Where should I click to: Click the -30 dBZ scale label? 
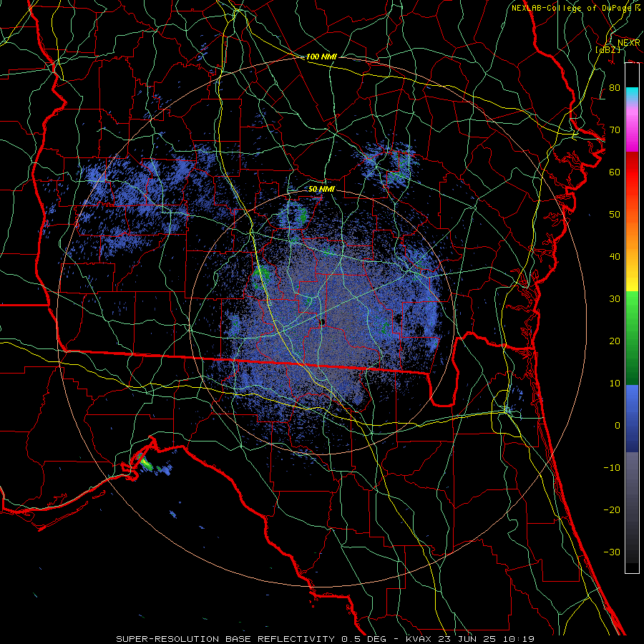pos(612,552)
